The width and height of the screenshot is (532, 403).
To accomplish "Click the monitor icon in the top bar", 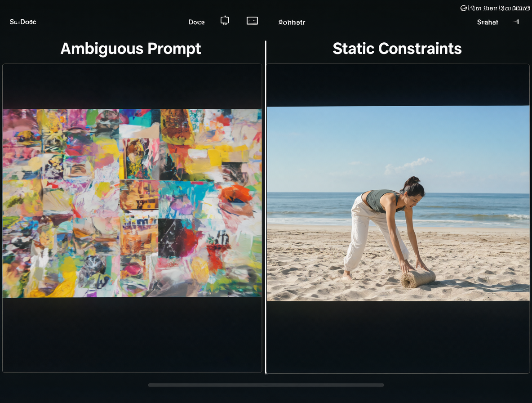I will [225, 21].
